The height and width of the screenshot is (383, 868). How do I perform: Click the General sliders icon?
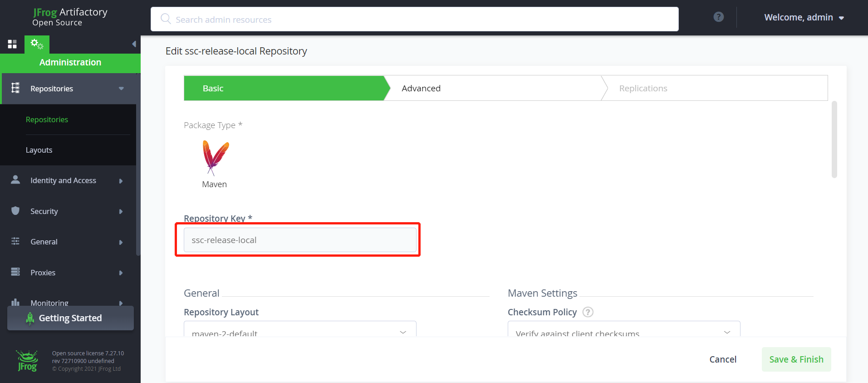[x=15, y=241]
